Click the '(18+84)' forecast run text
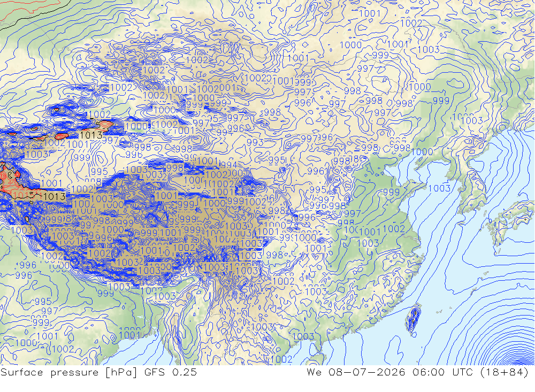 [x=505, y=372]
